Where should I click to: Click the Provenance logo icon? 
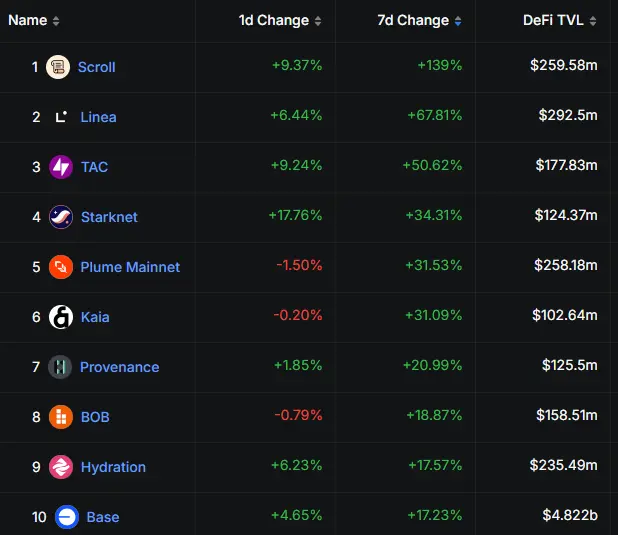tap(60, 367)
